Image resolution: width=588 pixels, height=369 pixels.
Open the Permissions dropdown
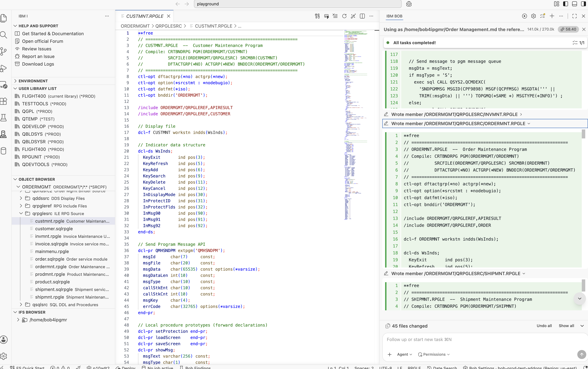[x=434, y=354]
